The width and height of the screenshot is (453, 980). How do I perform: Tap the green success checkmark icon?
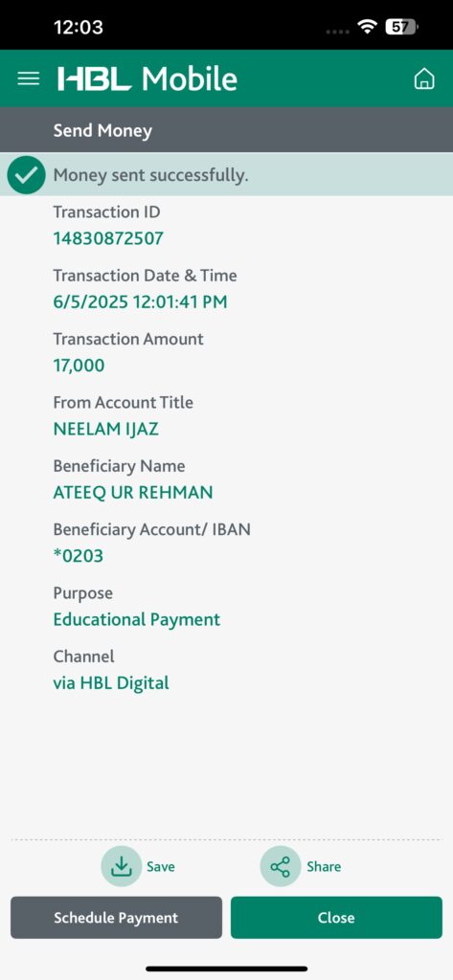[x=26, y=175]
